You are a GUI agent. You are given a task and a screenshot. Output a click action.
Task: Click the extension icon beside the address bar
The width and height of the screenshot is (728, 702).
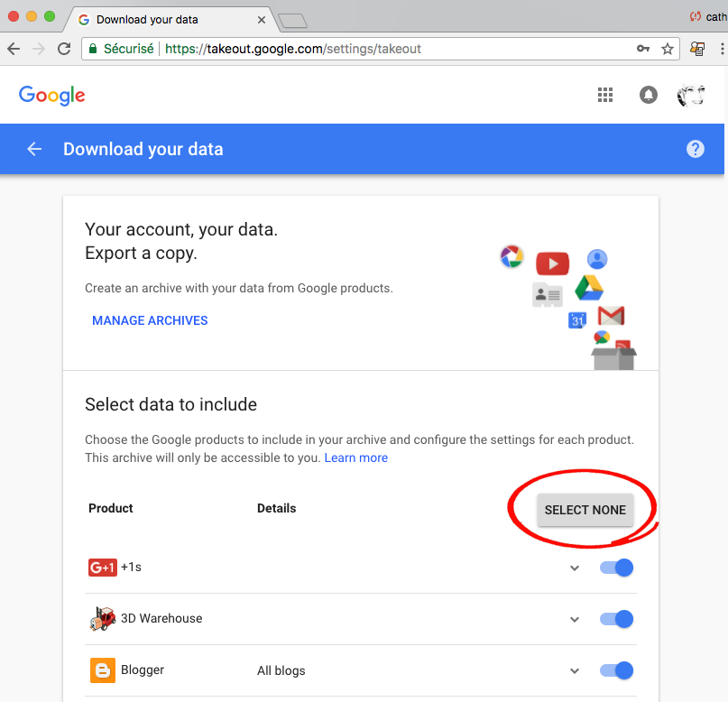tap(697, 49)
